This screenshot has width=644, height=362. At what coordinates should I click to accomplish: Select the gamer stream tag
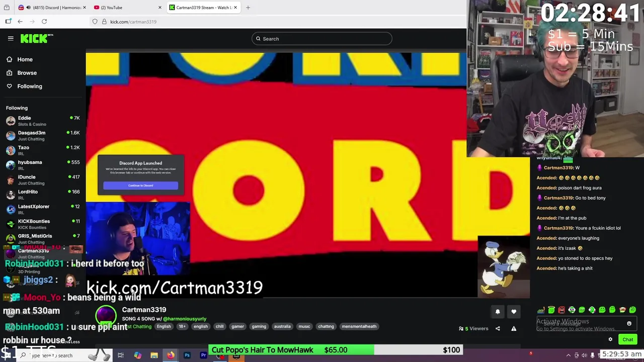(237, 326)
